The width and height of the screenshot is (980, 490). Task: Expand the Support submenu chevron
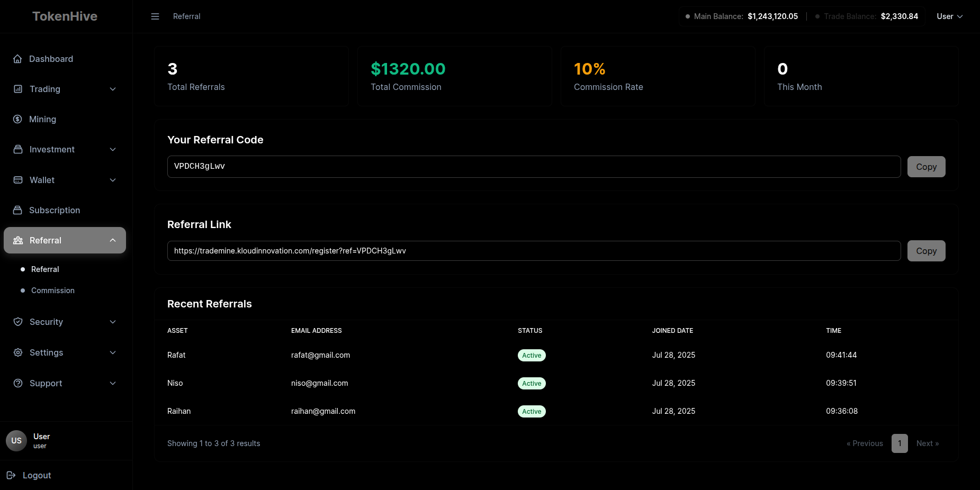113,383
